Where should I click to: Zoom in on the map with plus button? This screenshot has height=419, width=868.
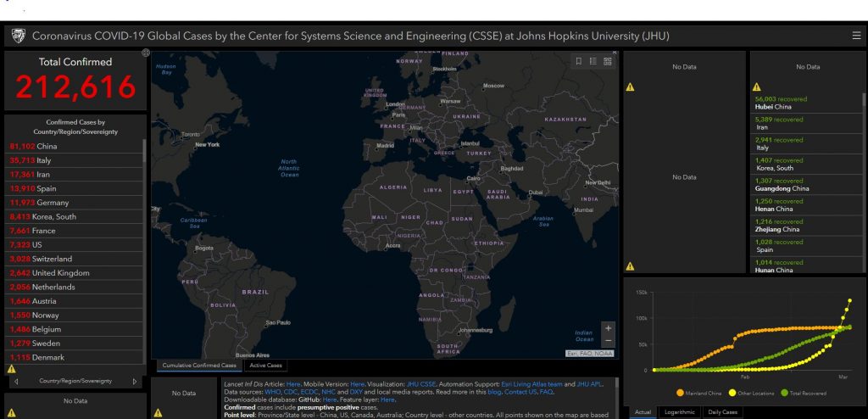pos(608,327)
